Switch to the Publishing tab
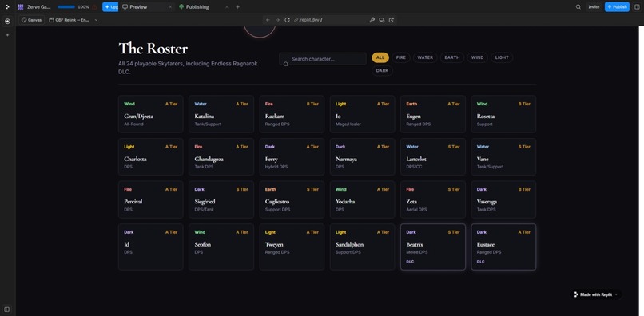The height and width of the screenshot is (316, 644). (x=197, y=7)
